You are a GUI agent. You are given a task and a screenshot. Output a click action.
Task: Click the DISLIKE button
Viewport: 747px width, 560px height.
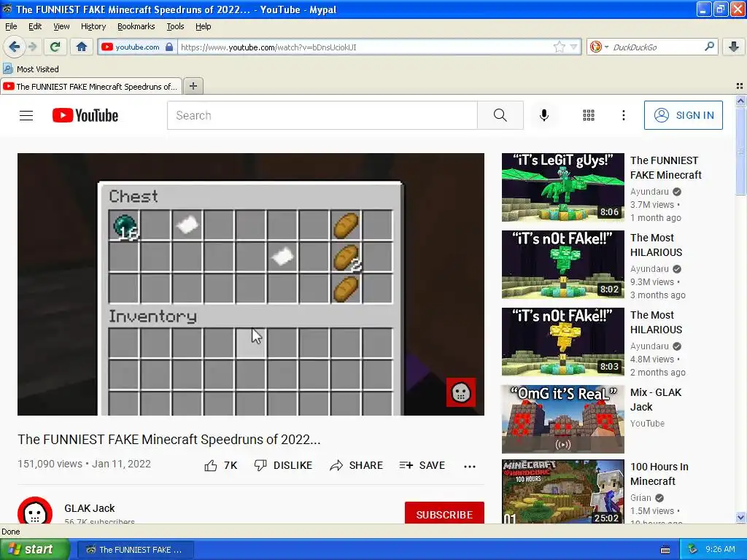tap(283, 465)
